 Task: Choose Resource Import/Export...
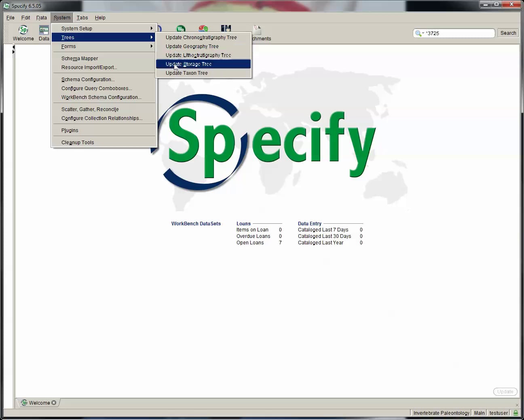click(x=104, y=67)
